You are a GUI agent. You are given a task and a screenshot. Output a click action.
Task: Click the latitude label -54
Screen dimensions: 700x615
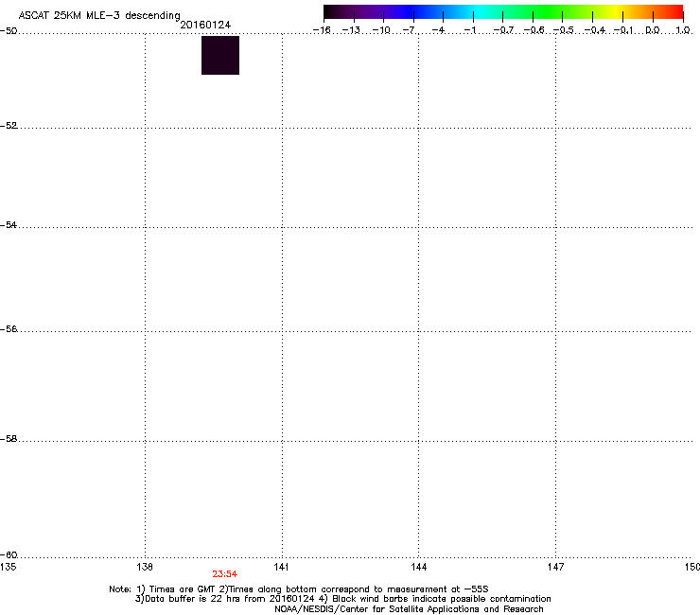tap(9, 224)
